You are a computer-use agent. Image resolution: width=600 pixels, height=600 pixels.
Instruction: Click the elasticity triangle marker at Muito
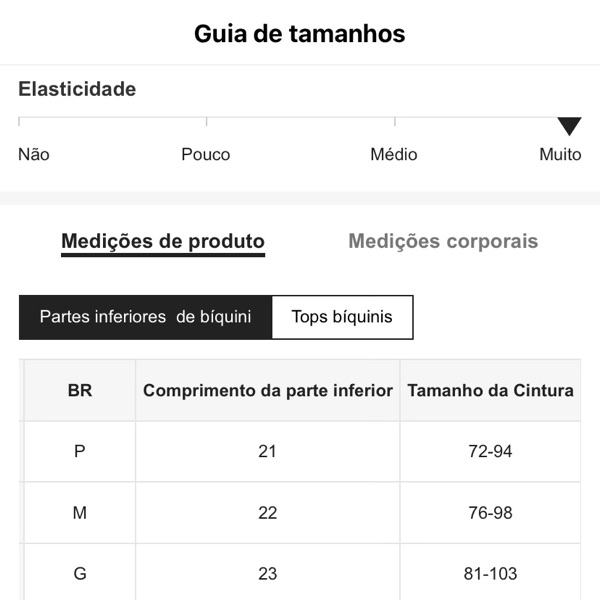tap(569, 126)
